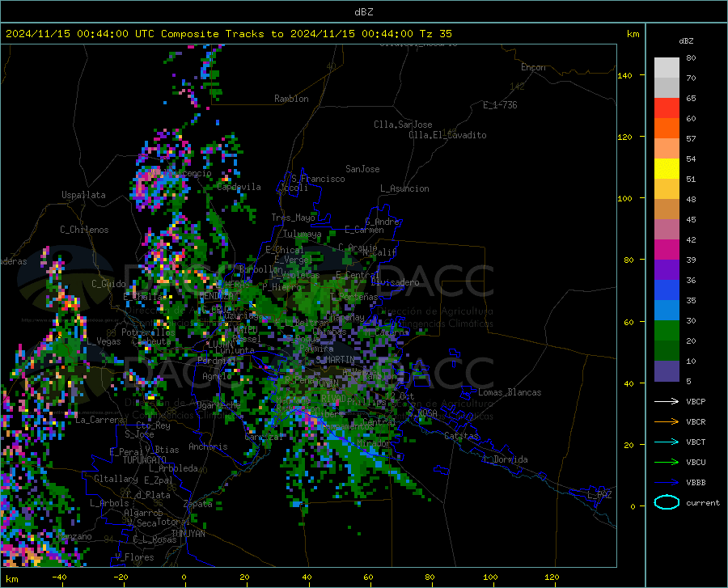The height and width of the screenshot is (588, 728).
Task: Click the S_Francisco map label
Action: tap(318, 179)
